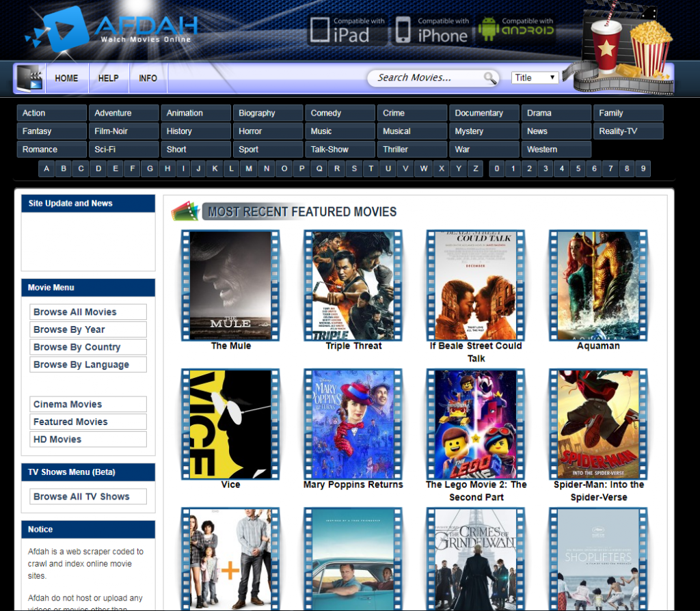The height and width of the screenshot is (611, 700).
Task: Open the Browse All Movies link
Action: (x=88, y=312)
